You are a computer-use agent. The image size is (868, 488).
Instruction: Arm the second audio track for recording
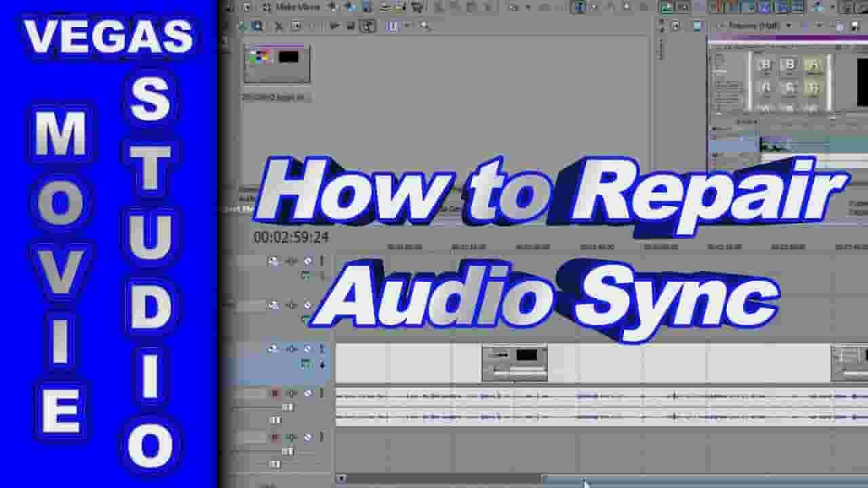tap(275, 437)
